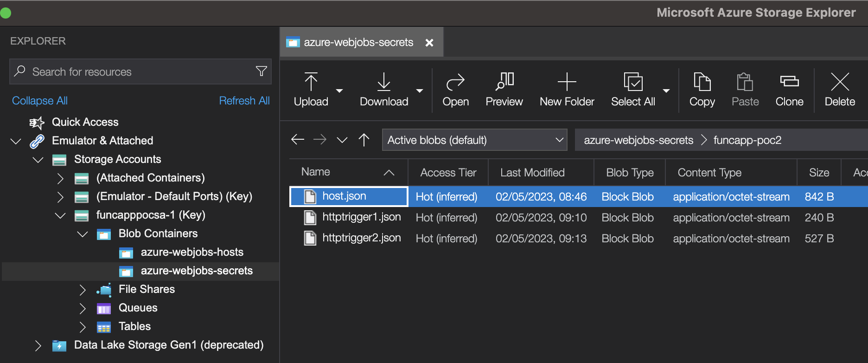Click the Preview toolbar icon

click(x=504, y=81)
